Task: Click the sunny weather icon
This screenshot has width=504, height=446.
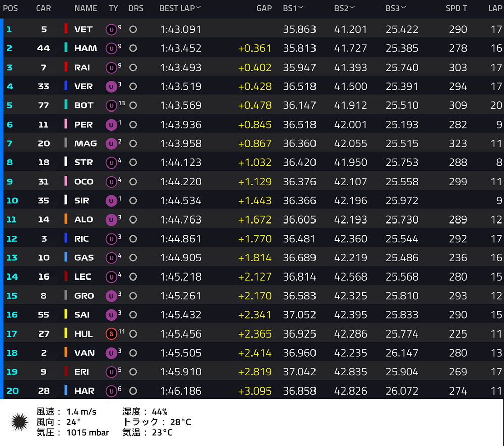Action: pyautogui.click(x=19, y=422)
